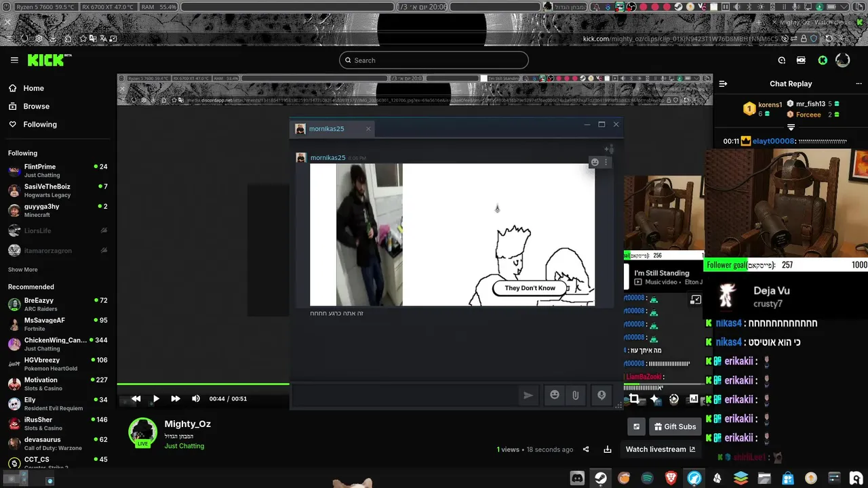Screen dimensions: 868x488
Task: Open iRusSher Slots & Casino channel
Action: [x=58, y=424]
